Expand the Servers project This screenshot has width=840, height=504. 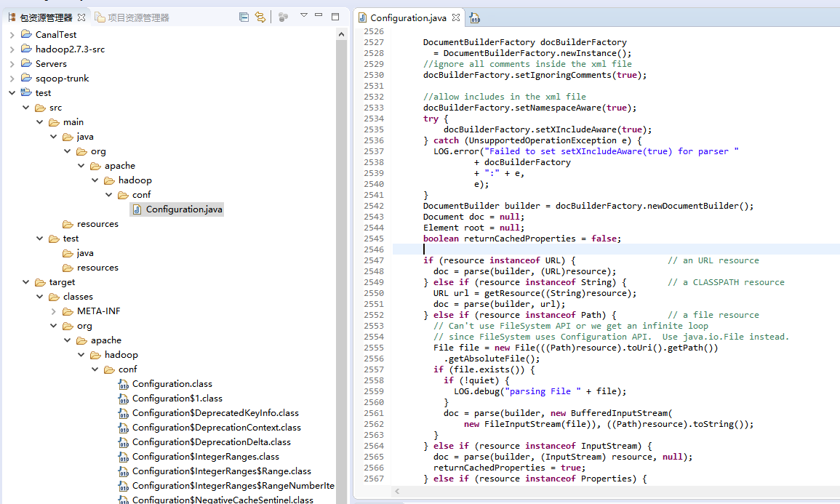11,63
